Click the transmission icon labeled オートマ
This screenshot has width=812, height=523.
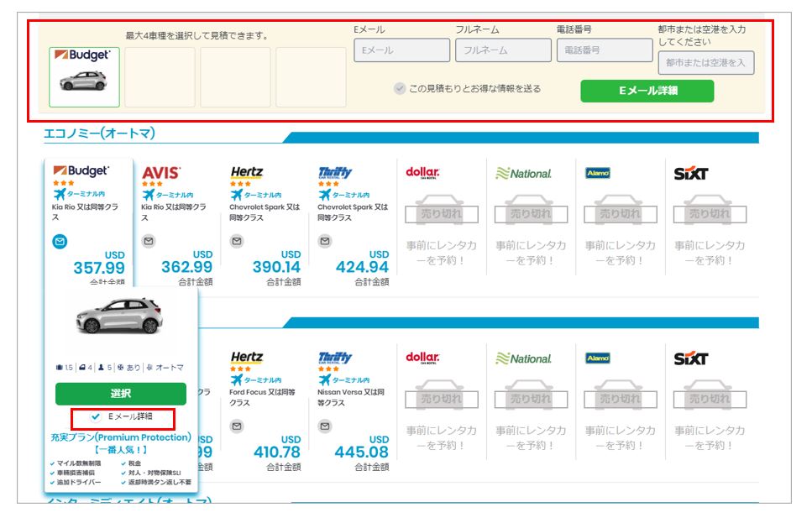(x=149, y=368)
